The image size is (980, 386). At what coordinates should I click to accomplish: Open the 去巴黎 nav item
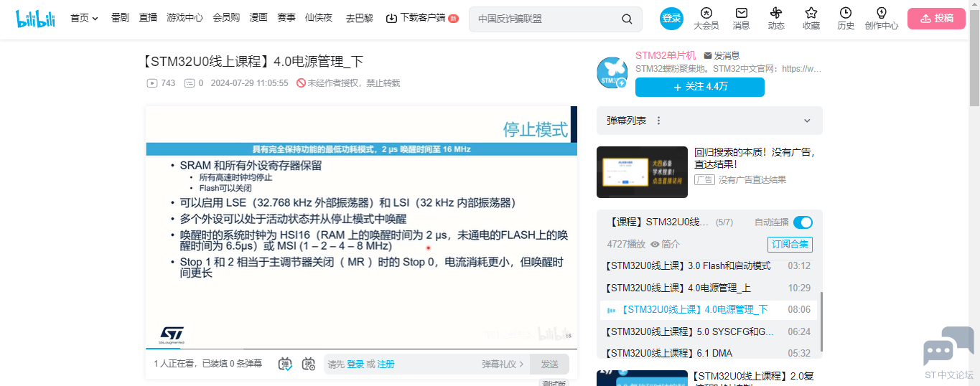(359, 18)
